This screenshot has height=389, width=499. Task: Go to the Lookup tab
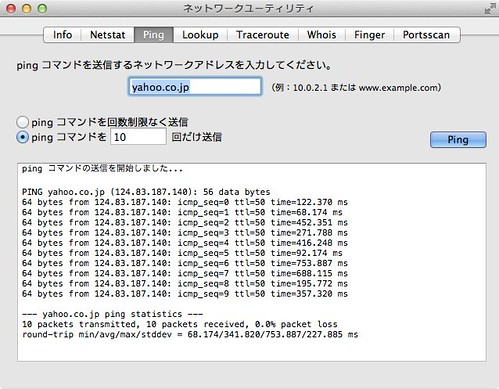pyautogui.click(x=200, y=35)
